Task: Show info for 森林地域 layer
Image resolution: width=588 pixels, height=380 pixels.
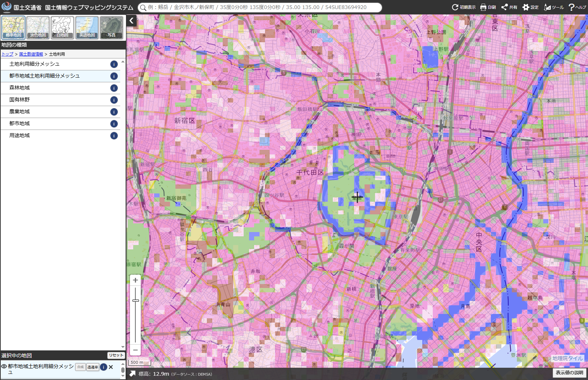Action: tap(114, 88)
